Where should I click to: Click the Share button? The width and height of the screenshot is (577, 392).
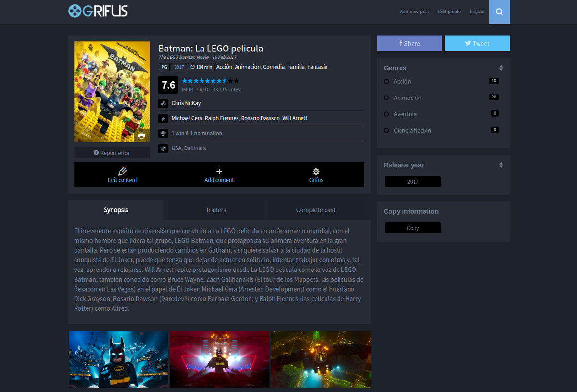[410, 43]
